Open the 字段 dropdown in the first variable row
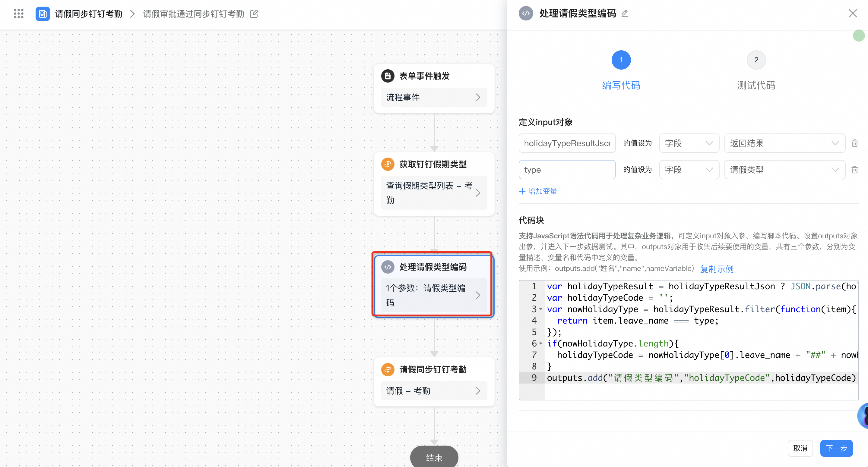Image resolution: width=868 pixels, height=467 pixels. 689,143
